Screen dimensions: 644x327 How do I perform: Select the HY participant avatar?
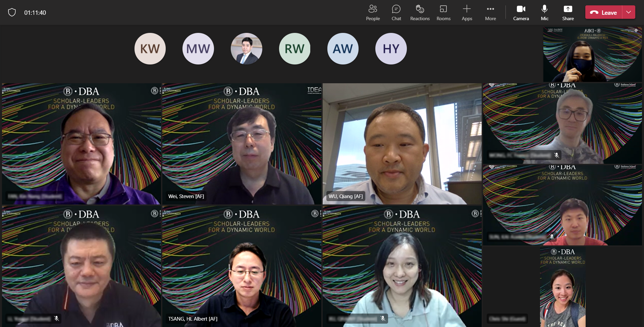[391, 49]
